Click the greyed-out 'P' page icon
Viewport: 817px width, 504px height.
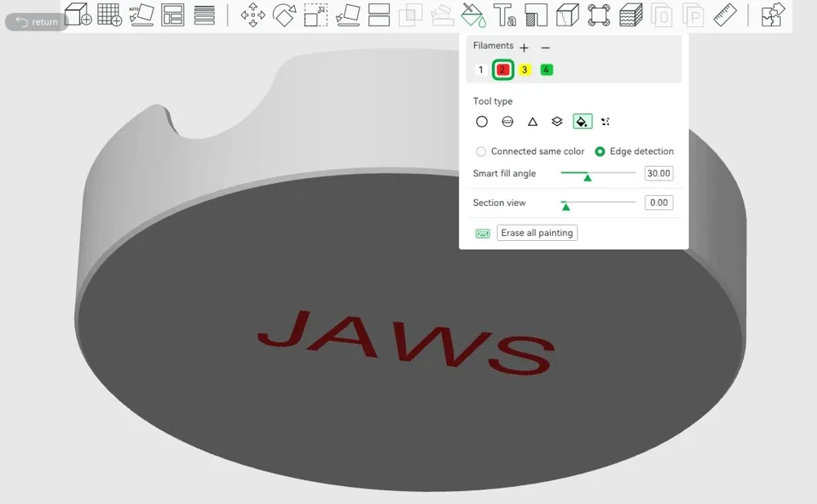click(694, 15)
